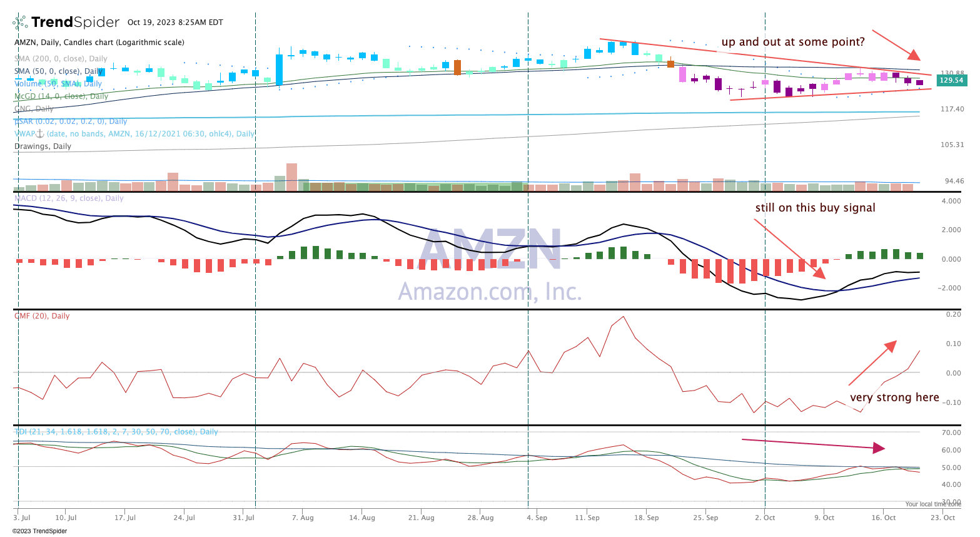Click the -2.000 MACD axis value
The height and width of the screenshot is (537, 980).
point(949,288)
